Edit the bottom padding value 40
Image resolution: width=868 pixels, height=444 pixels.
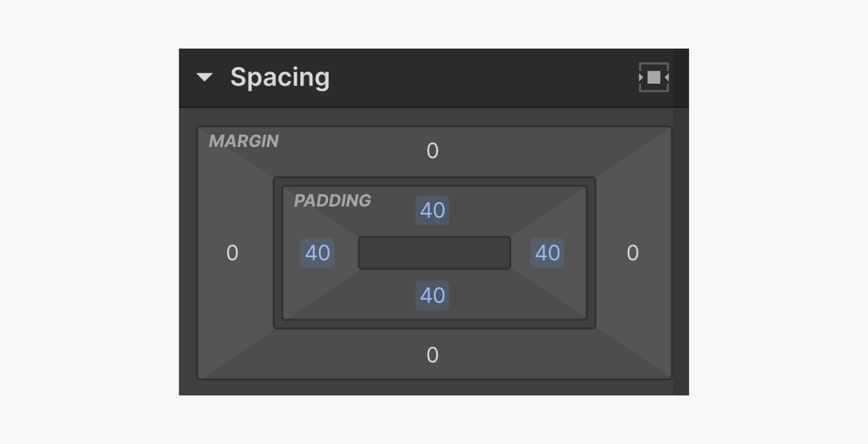(x=432, y=296)
